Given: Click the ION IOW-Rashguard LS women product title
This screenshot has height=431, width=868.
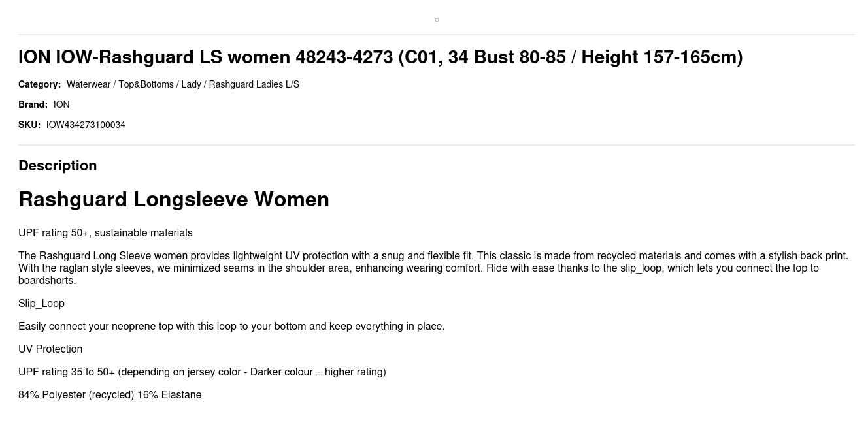Looking at the screenshot, I should coord(380,57).
